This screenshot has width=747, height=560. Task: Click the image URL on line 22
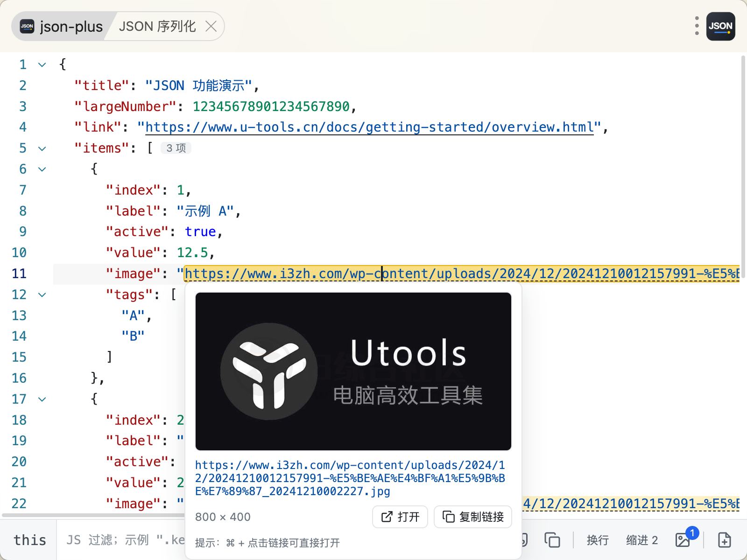coord(631,504)
